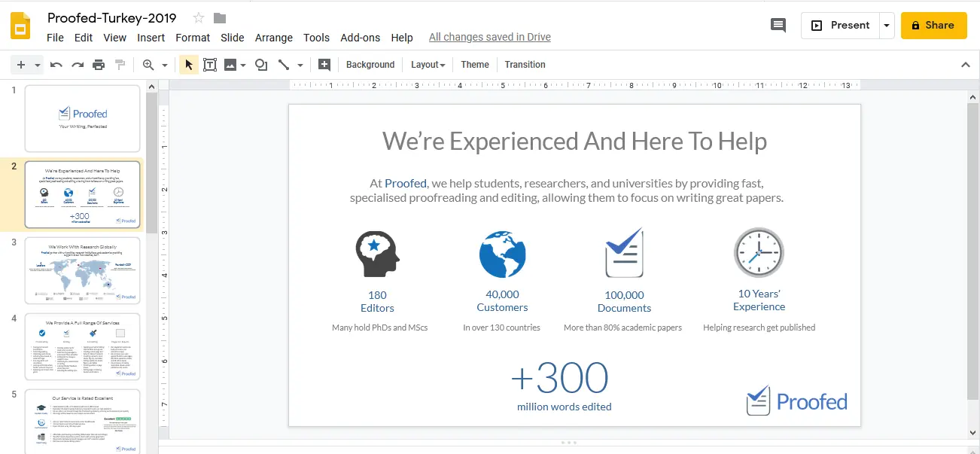Select the checklist document icon above 100,000 Documents
980x454 pixels.
click(624, 253)
